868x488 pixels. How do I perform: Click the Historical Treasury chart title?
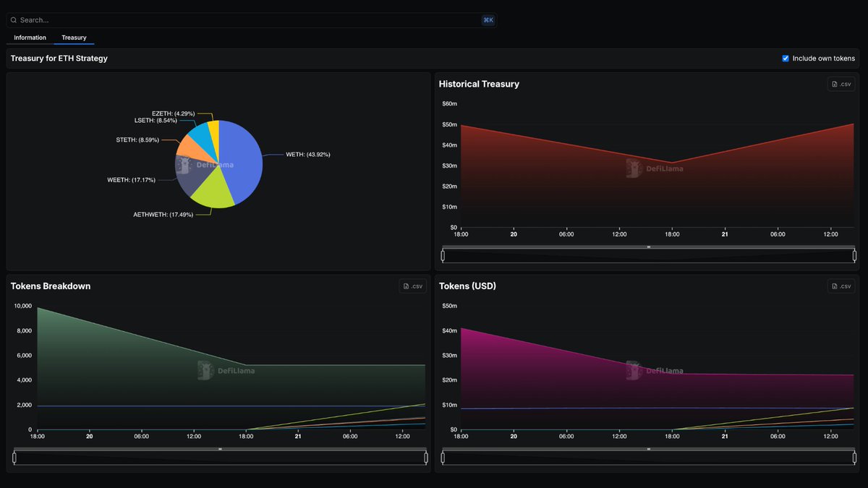point(479,84)
